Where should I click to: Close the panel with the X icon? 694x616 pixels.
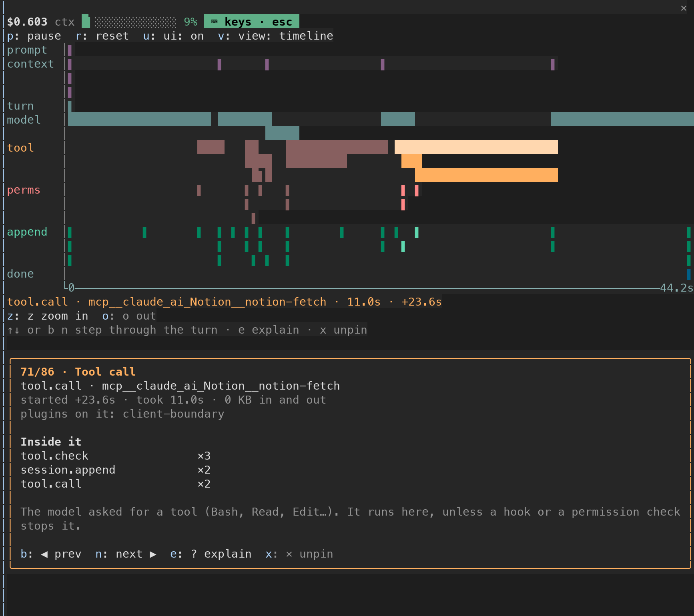(x=684, y=8)
